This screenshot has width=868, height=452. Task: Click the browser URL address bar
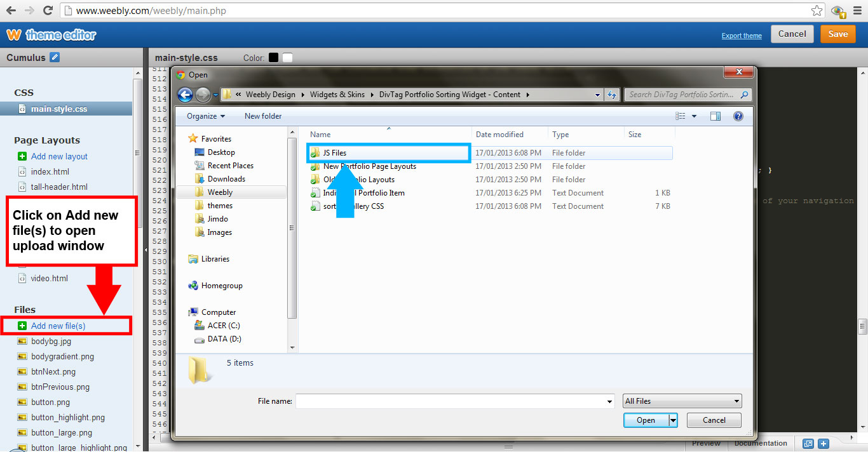[x=442, y=11]
